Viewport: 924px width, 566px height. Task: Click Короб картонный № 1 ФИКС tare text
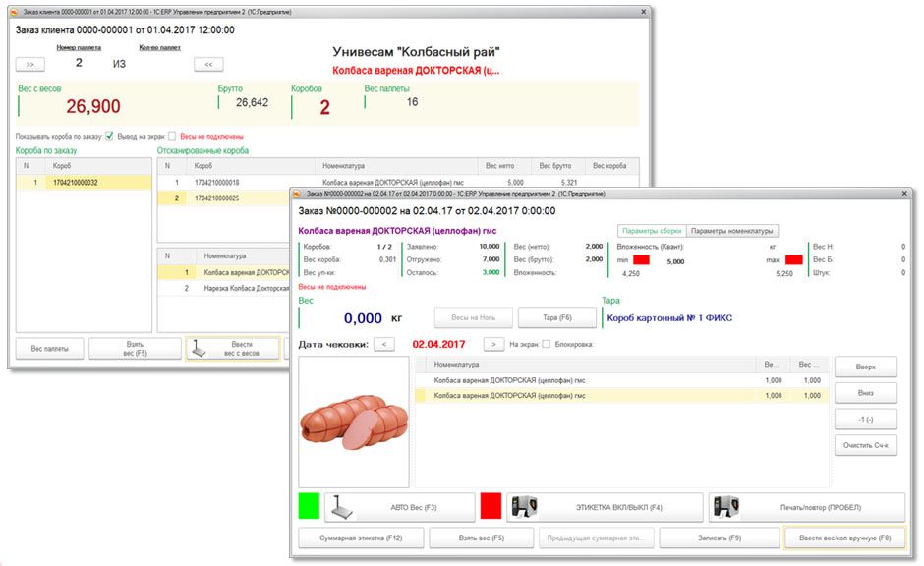pyautogui.click(x=669, y=318)
